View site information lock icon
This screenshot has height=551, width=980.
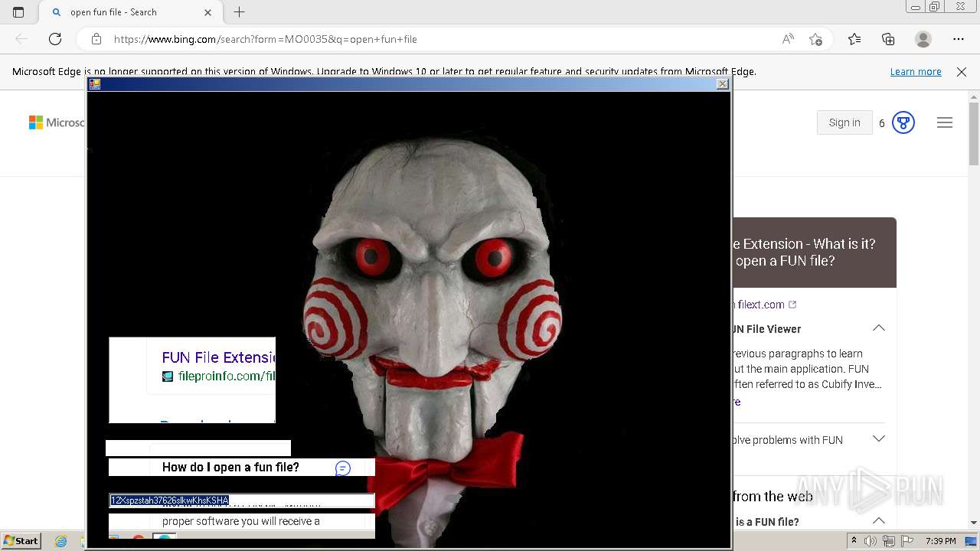pyautogui.click(x=96, y=39)
